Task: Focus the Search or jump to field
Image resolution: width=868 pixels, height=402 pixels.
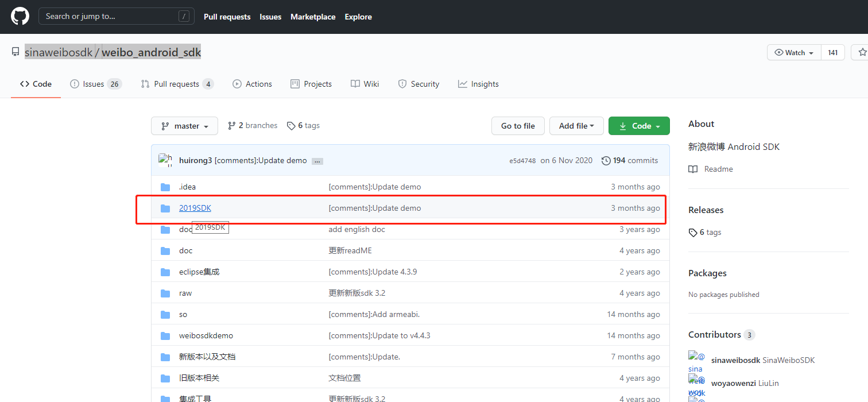Action: [x=117, y=16]
